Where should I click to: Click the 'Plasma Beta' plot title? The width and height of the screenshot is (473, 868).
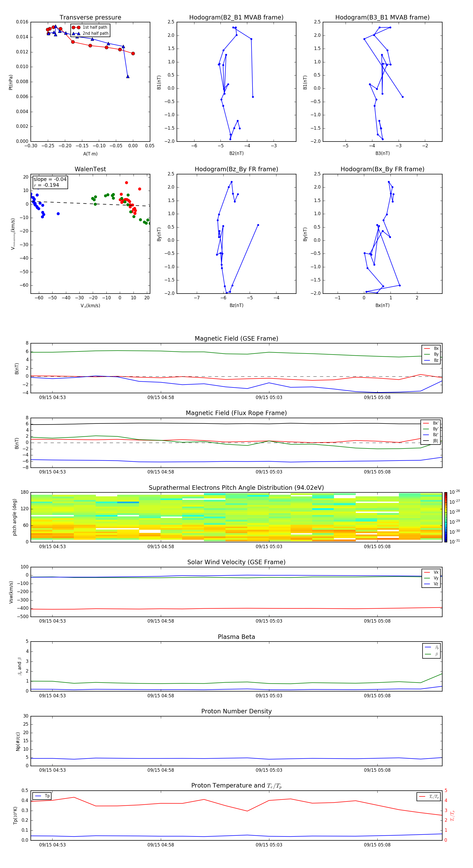point(236,637)
